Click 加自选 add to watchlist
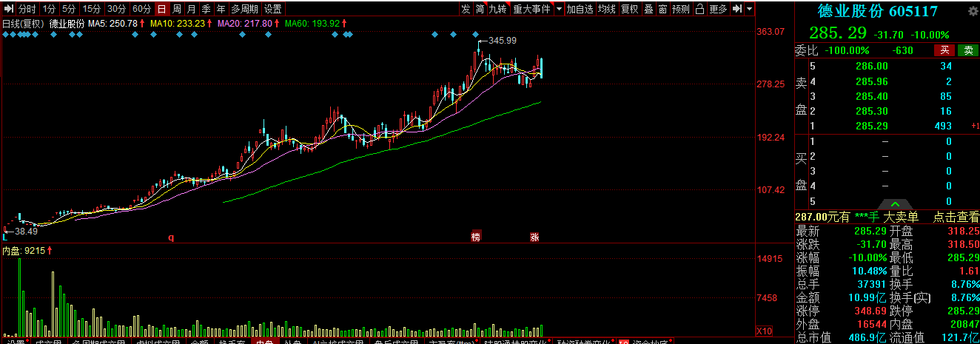980x344 pixels. (580, 9)
